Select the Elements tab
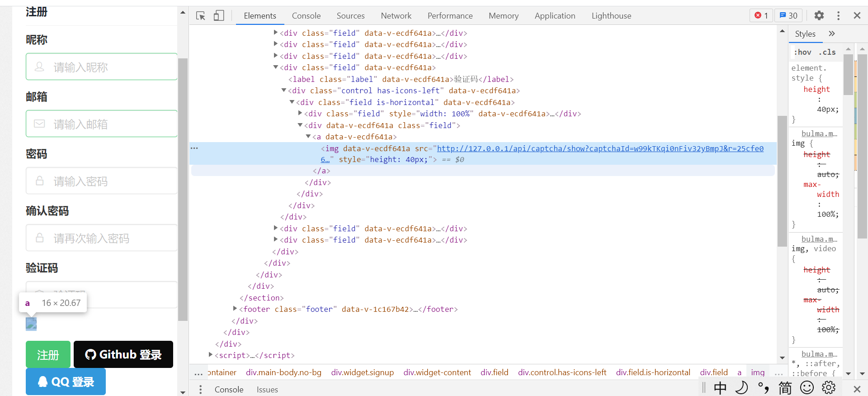This screenshot has width=868, height=396. [260, 16]
